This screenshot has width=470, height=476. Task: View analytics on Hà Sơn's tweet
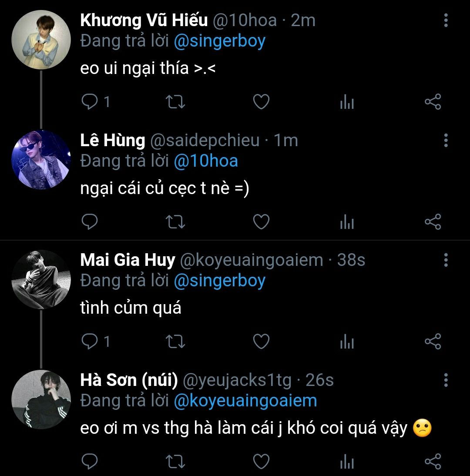coord(347,462)
